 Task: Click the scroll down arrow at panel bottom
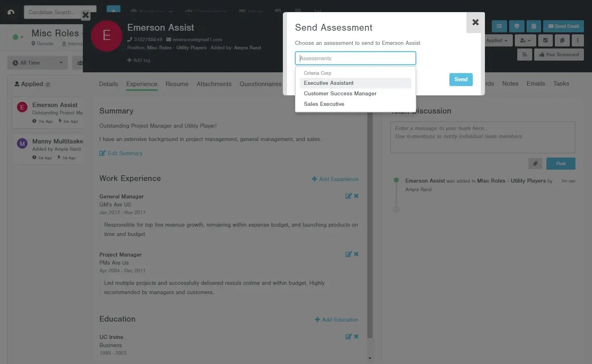coord(370,358)
